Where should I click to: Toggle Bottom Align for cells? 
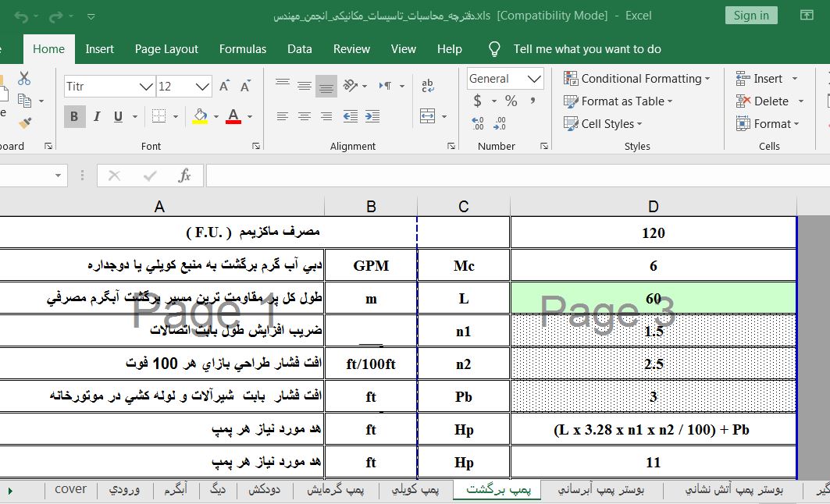click(326, 86)
